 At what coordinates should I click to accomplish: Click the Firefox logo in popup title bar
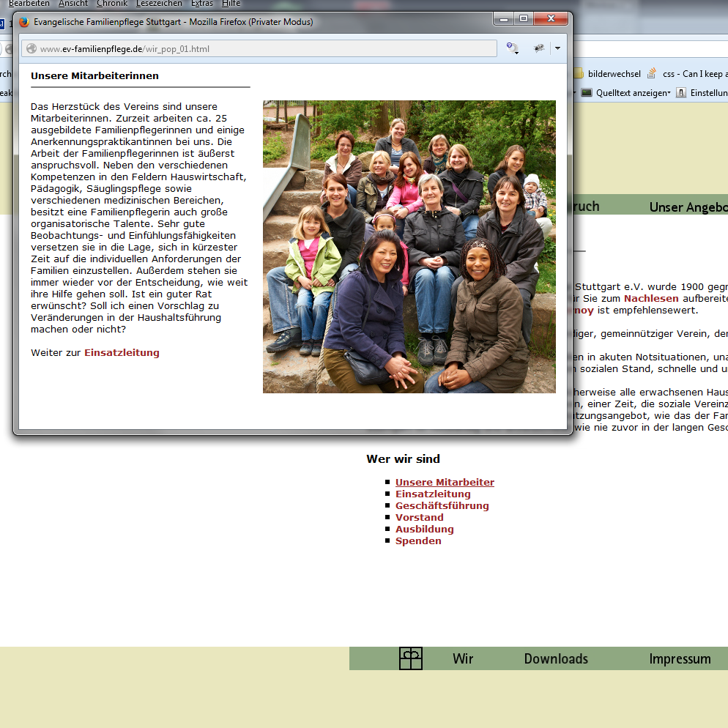point(24,22)
